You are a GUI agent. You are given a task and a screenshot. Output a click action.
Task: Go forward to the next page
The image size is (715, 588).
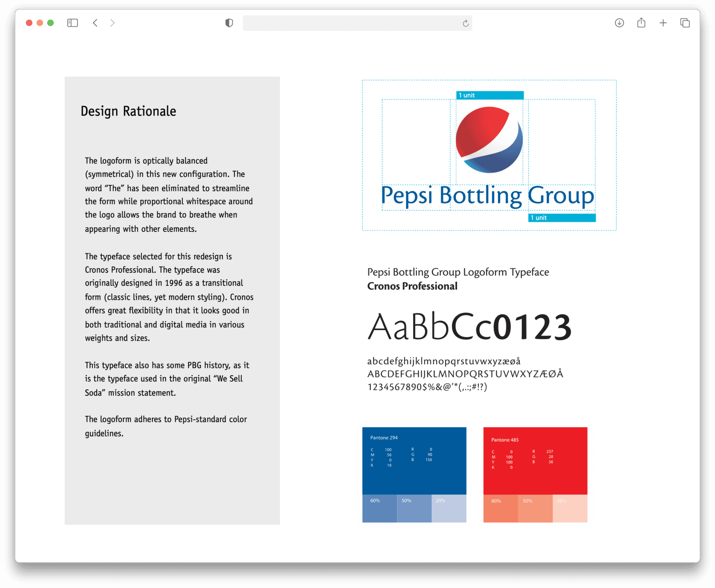tap(112, 23)
